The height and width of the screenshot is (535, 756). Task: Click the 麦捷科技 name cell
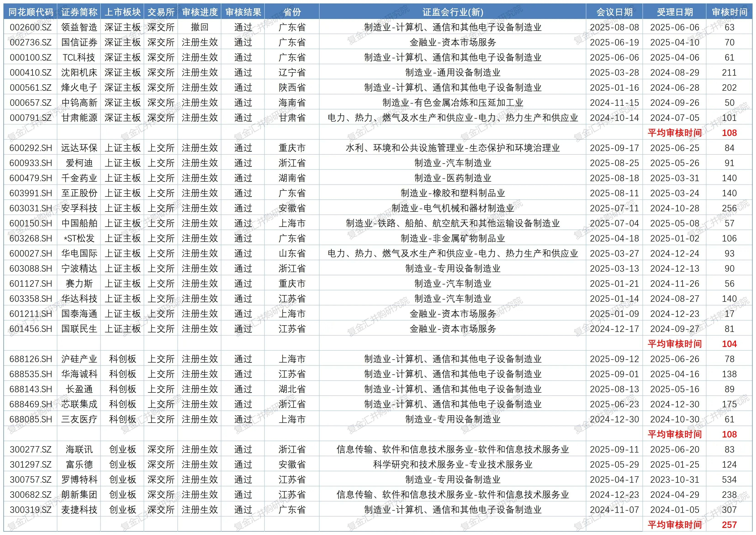pos(79,510)
